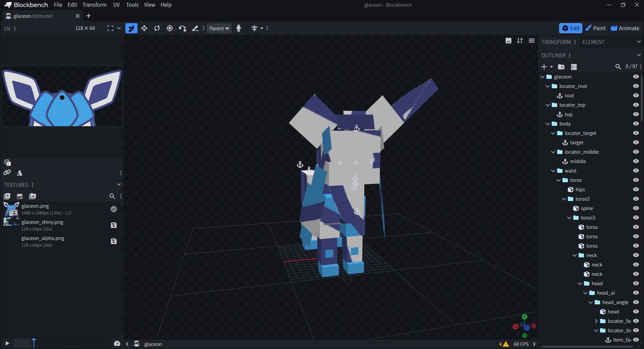Toggle visibility of locator_root
Viewport: 644px width, 349px height.
coord(636,86)
